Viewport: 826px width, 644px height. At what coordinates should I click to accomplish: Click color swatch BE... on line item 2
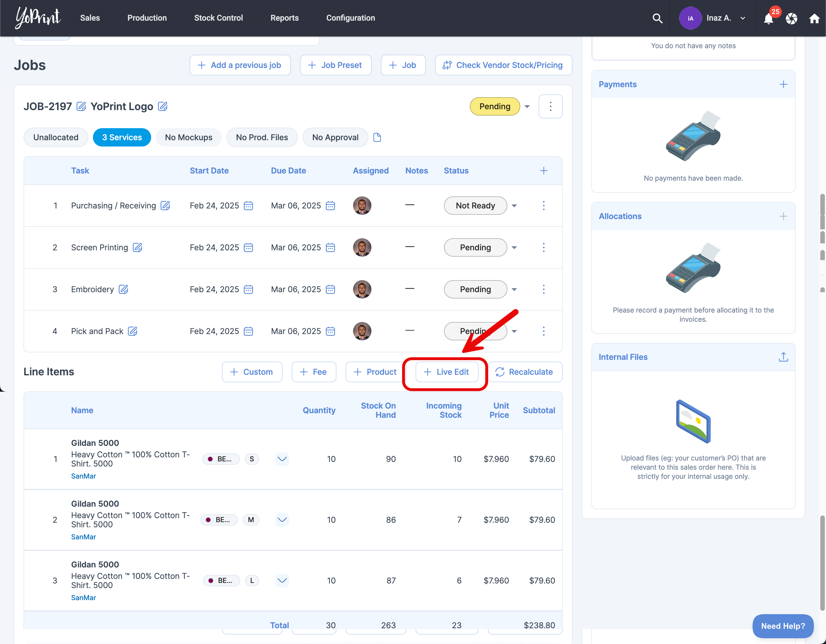click(219, 520)
